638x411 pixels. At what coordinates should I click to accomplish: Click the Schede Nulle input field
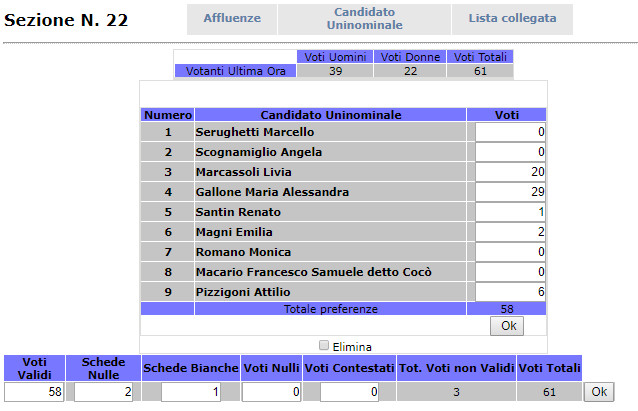104,393
